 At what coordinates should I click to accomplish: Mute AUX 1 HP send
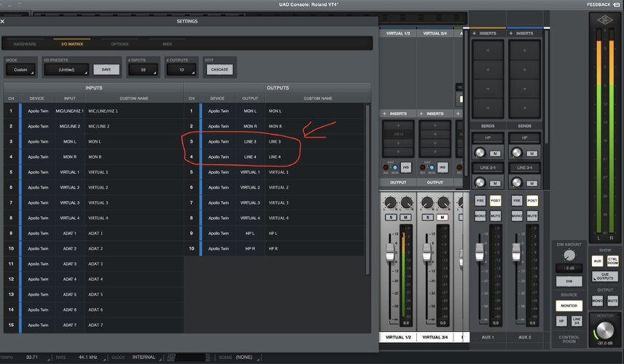click(x=495, y=154)
